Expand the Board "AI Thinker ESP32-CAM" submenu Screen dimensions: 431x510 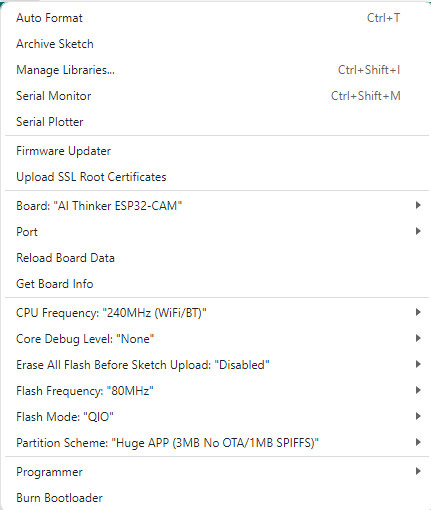[x=217, y=206]
